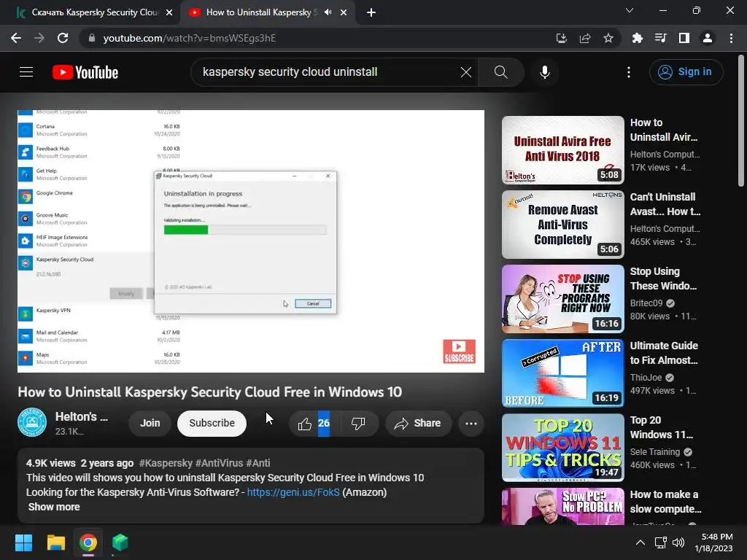Go back in browser history
Screen dimensions: 747x560
point(16,38)
